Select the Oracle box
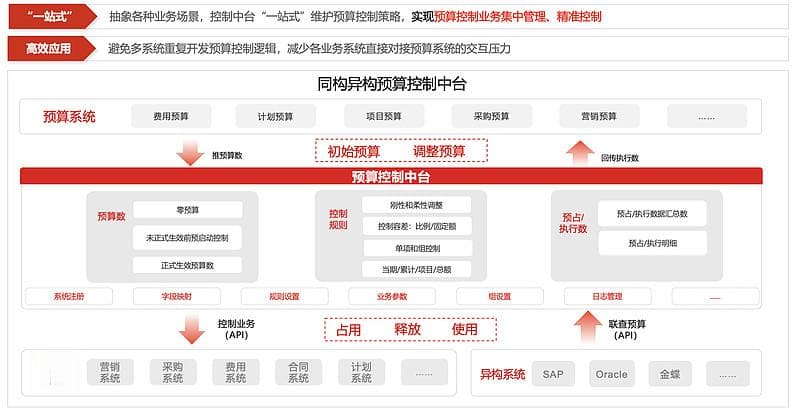The image size is (800, 414). point(612,374)
